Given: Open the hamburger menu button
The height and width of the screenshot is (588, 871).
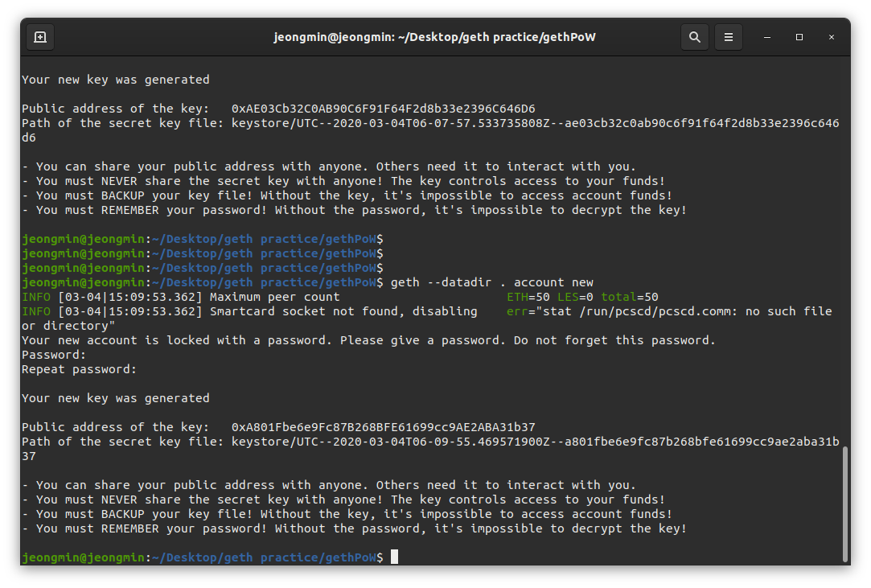Looking at the screenshot, I should pyautogui.click(x=728, y=37).
